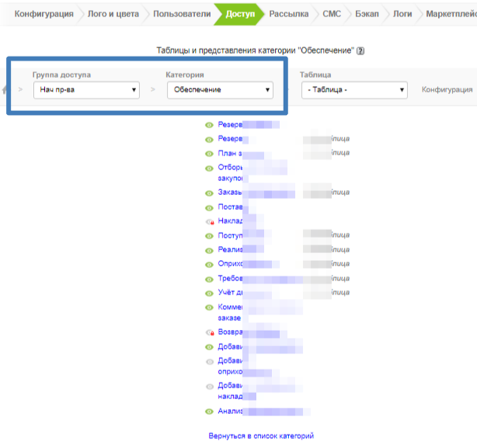Click the Конфигурация link right of Таблица

(x=447, y=90)
